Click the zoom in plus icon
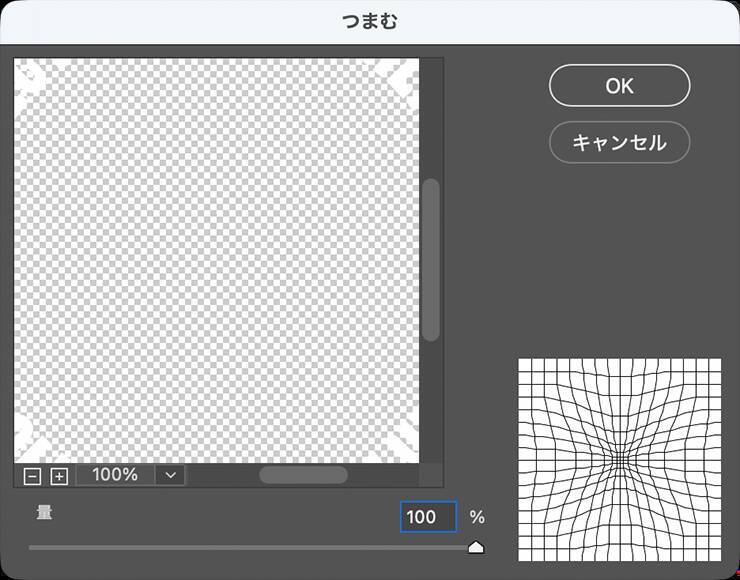740x580 pixels. click(59, 476)
